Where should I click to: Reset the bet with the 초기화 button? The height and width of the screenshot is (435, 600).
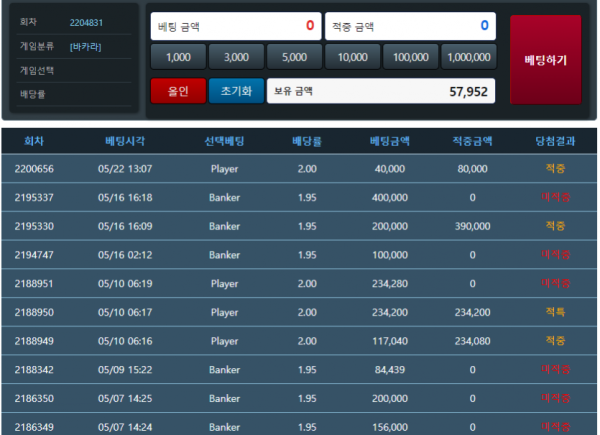[236, 91]
